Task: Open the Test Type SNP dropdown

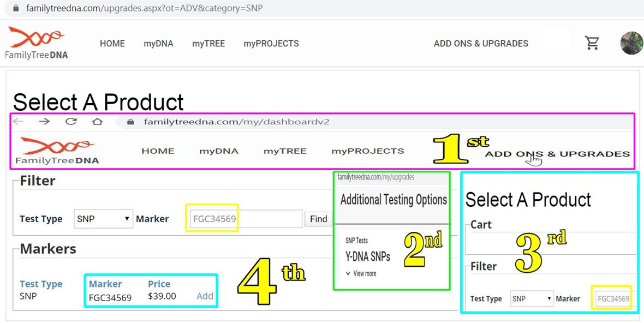Action: click(x=103, y=219)
